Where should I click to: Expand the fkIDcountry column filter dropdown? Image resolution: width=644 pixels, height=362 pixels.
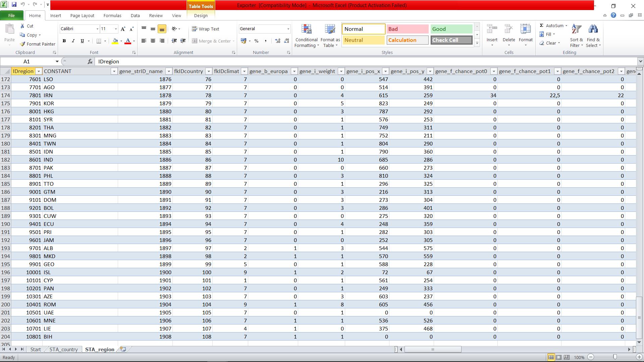pos(209,71)
